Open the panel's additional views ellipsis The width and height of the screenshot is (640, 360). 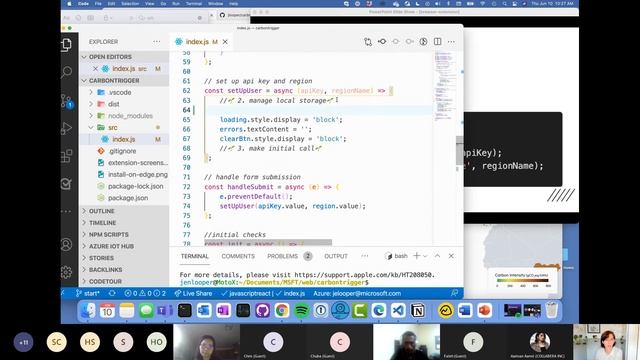pos(364,256)
